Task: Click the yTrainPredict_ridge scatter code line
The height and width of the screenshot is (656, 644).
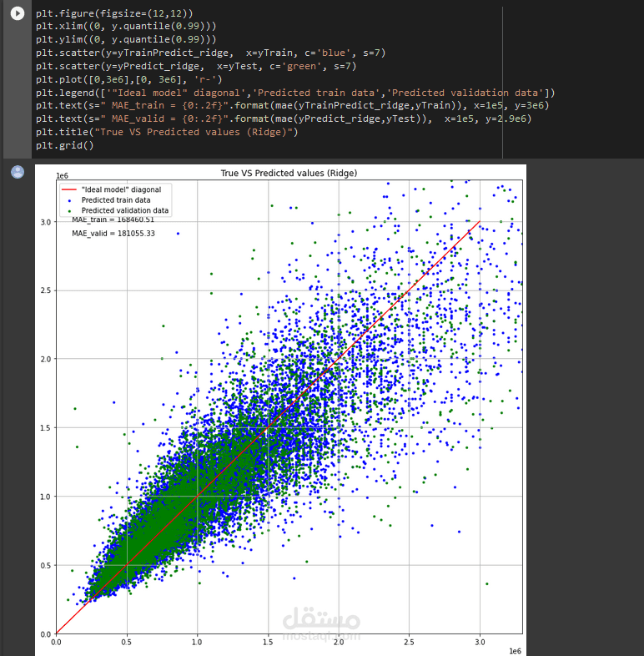Action: pyautogui.click(x=211, y=53)
